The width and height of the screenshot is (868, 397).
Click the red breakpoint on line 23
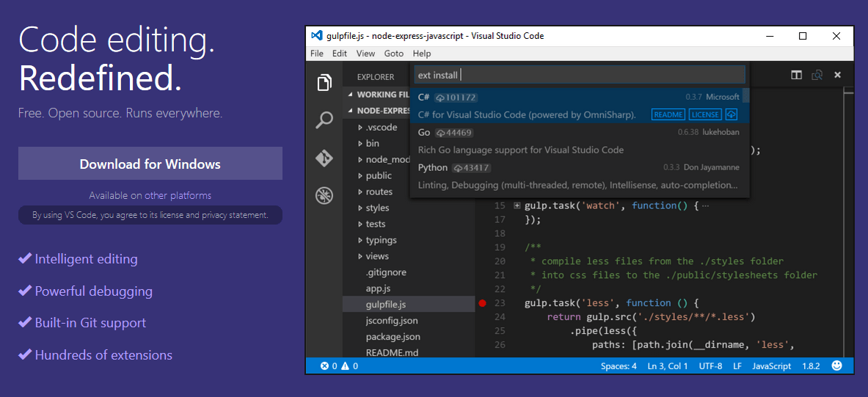coord(482,303)
